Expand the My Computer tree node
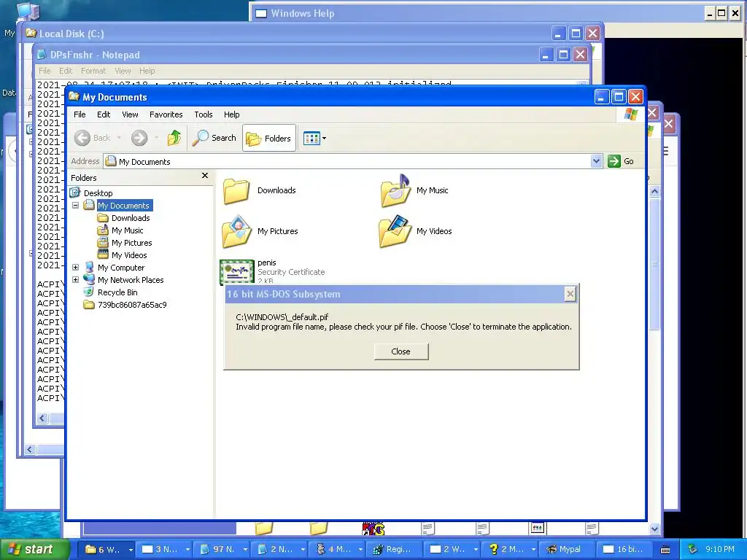 coord(75,267)
